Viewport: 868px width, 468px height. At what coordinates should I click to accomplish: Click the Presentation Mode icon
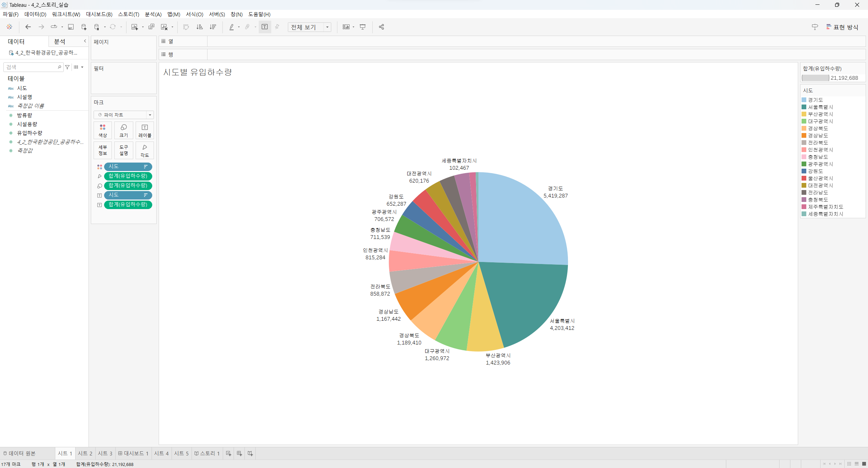click(362, 27)
